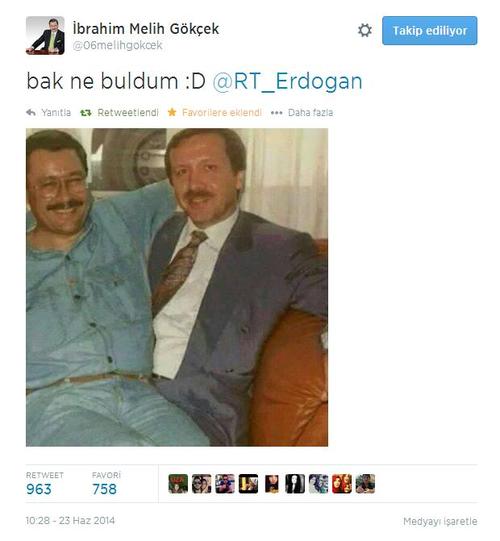Toggle the Retweetlendi retweet icon
The image size is (500, 541).
86,112
